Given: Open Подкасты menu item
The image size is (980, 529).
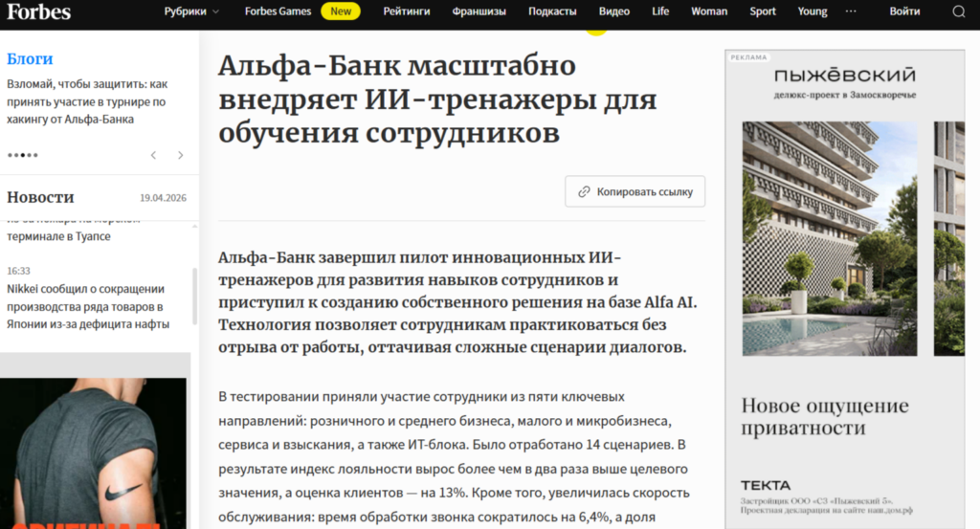Looking at the screenshot, I should [552, 11].
